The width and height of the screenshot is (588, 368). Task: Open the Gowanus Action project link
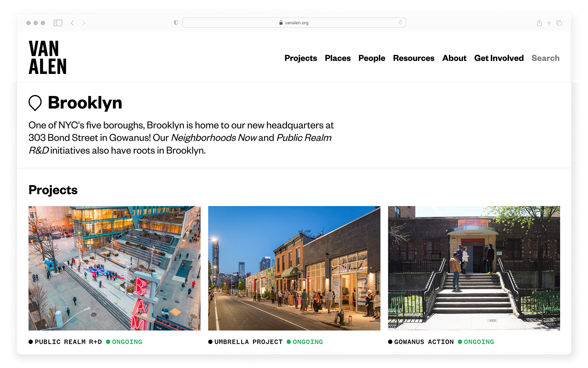pyautogui.click(x=424, y=342)
